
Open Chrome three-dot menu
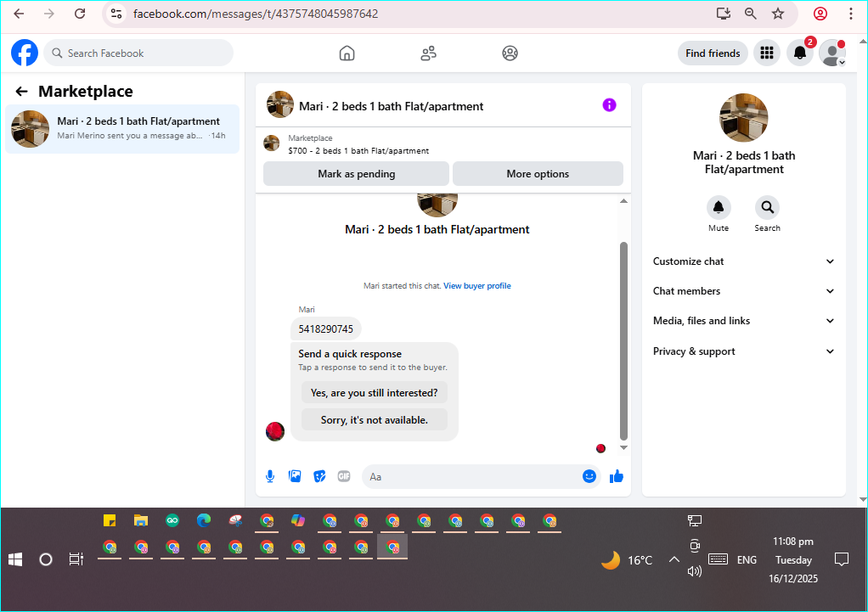[x=851, y=14]
